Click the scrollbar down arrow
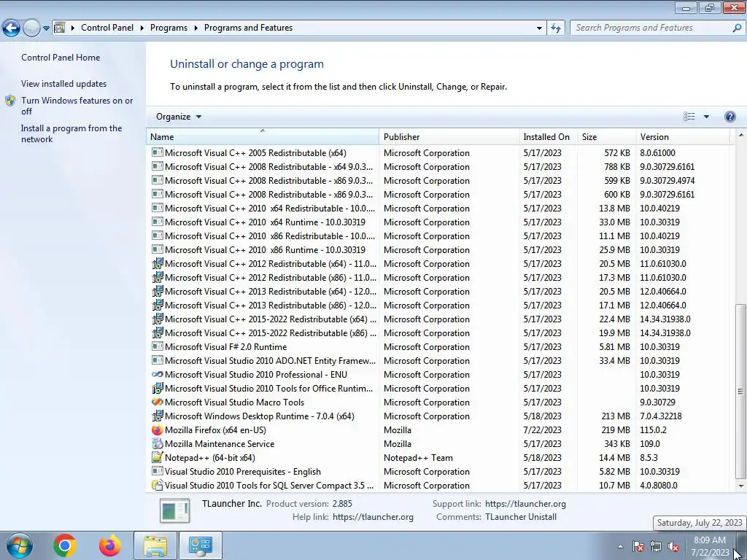Screen dimensions: 747x560 740,486
